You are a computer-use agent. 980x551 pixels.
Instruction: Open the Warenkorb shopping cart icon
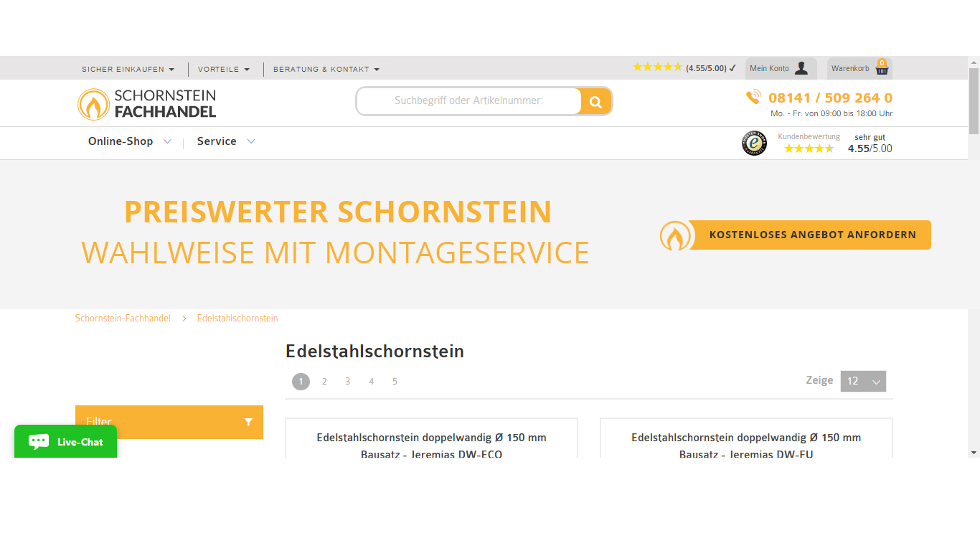pos(880,67)
